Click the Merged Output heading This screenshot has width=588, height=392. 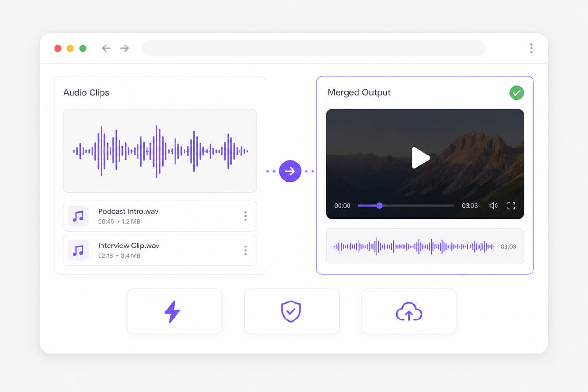pyautogui.click(x=359, y=92)
